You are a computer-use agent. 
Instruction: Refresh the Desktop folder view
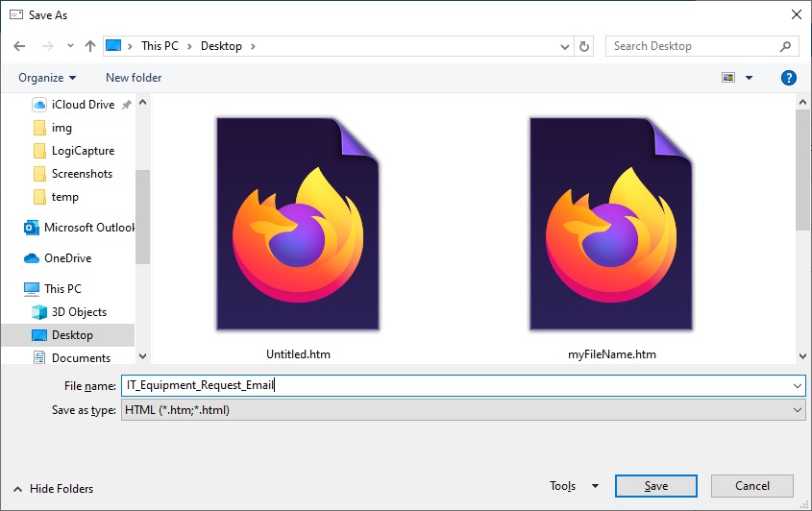pos(584,47)
